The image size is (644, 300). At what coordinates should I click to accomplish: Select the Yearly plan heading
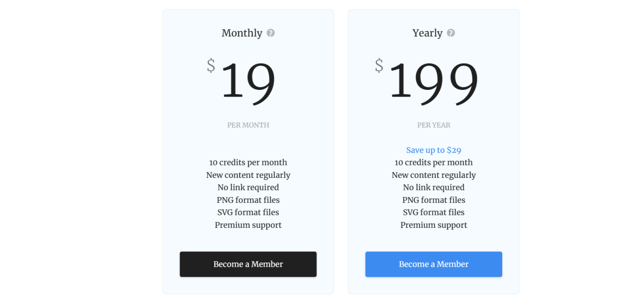coord(427,33)
